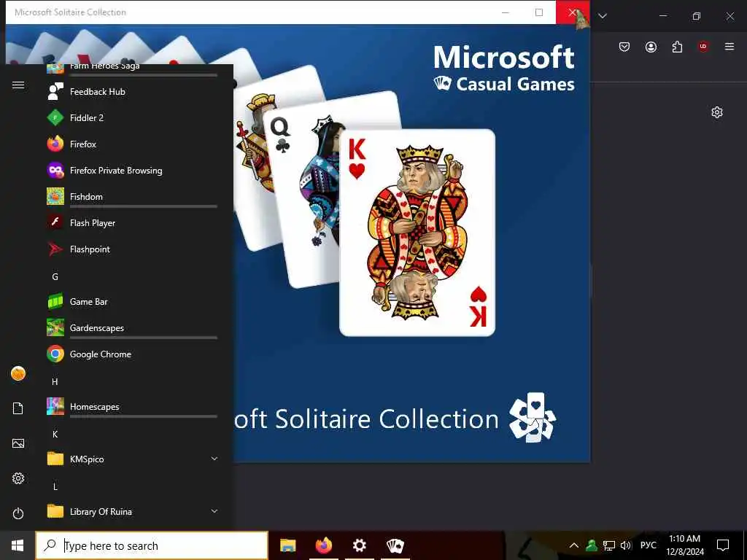Minimize the Microsoft Solitaire Collection window
Image resolution: width=747 pixels, height=560 pixels.
click(506, 12)
